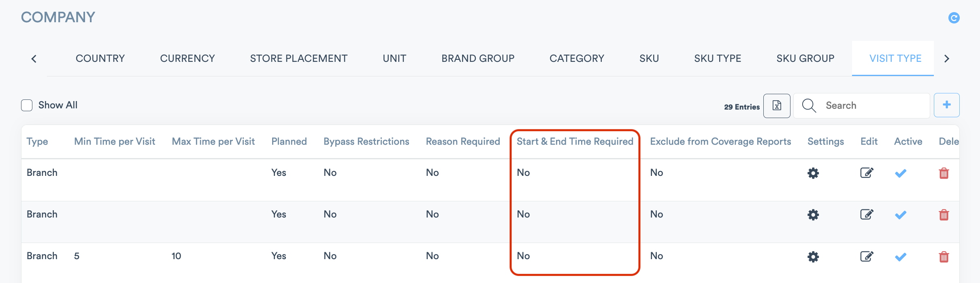
Task: Click edit pencil icon in first row
Action: coord(867,173)
